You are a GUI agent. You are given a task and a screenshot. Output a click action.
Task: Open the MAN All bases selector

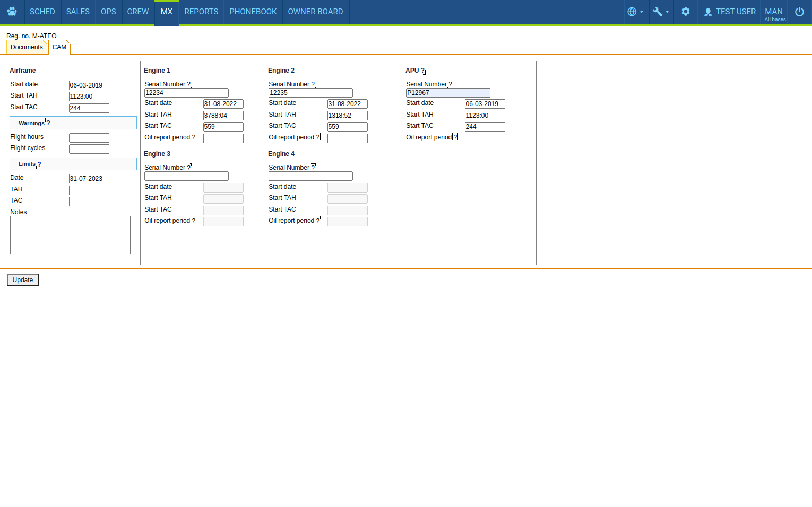tap(774, 14)
